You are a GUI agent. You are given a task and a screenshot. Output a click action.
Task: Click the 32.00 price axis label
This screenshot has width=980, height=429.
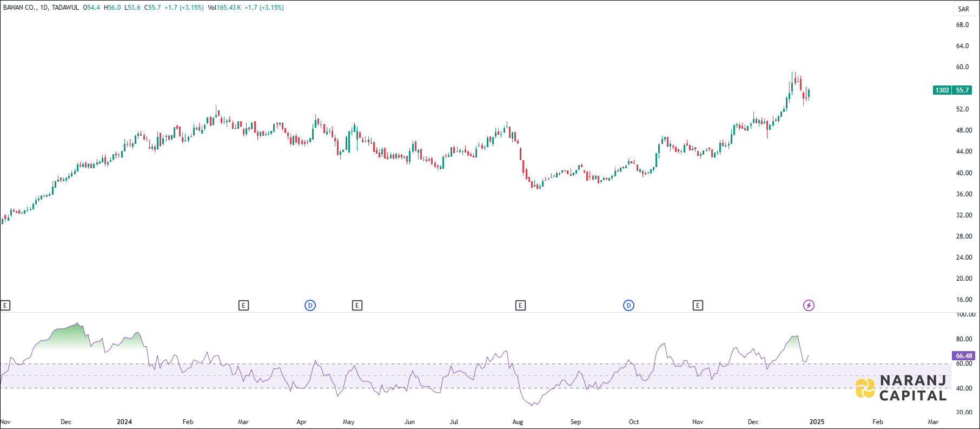tap(964, 215)
